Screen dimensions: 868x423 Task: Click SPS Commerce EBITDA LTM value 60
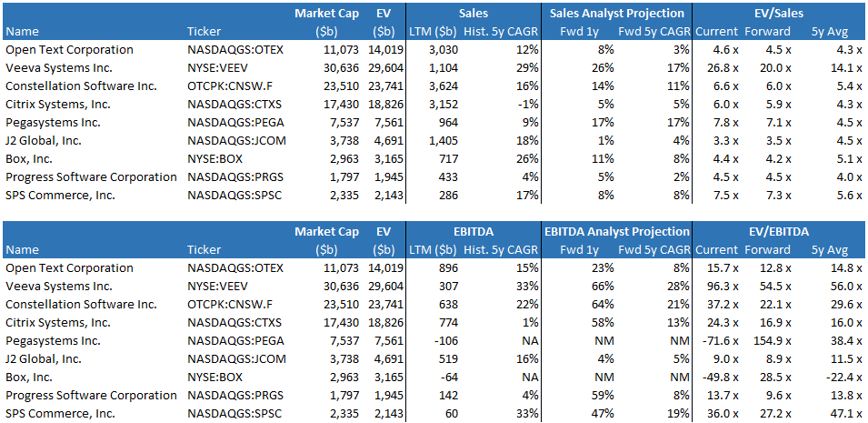coord(451,414)
